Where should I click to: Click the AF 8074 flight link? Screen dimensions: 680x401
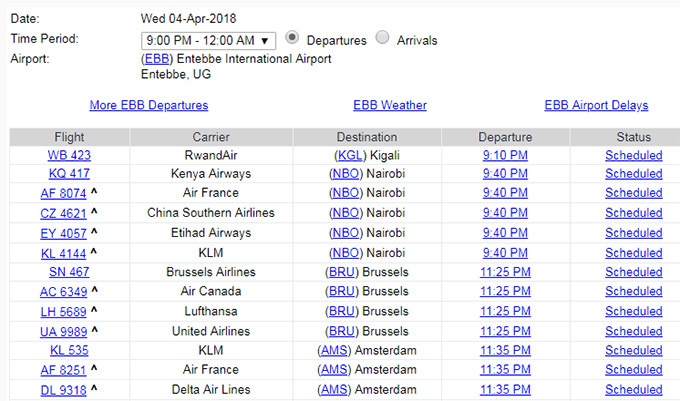pyautogui.click(x=63, y=193)
